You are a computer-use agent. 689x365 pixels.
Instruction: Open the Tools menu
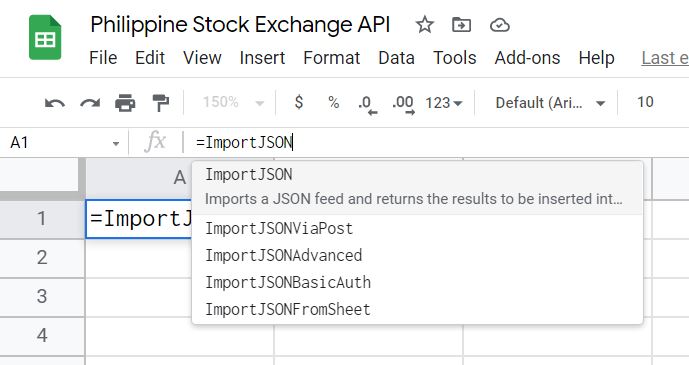(455, 58)
